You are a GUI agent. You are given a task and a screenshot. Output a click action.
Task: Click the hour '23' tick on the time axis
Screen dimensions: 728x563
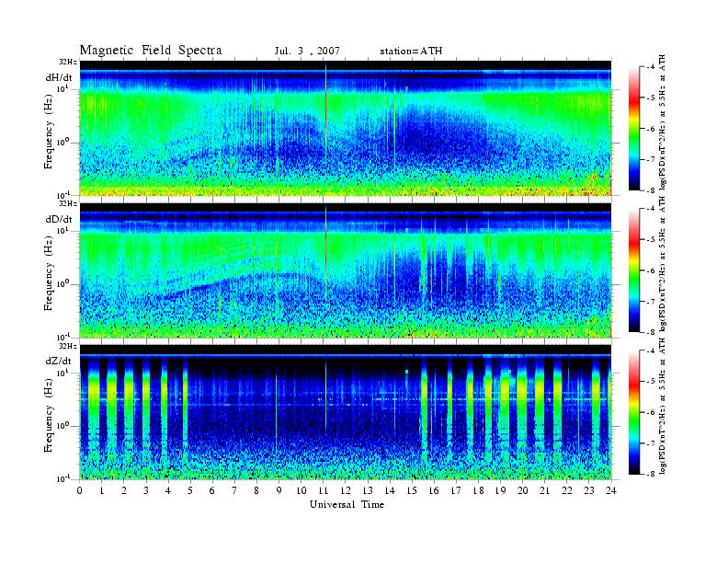(x=588, y=490)
